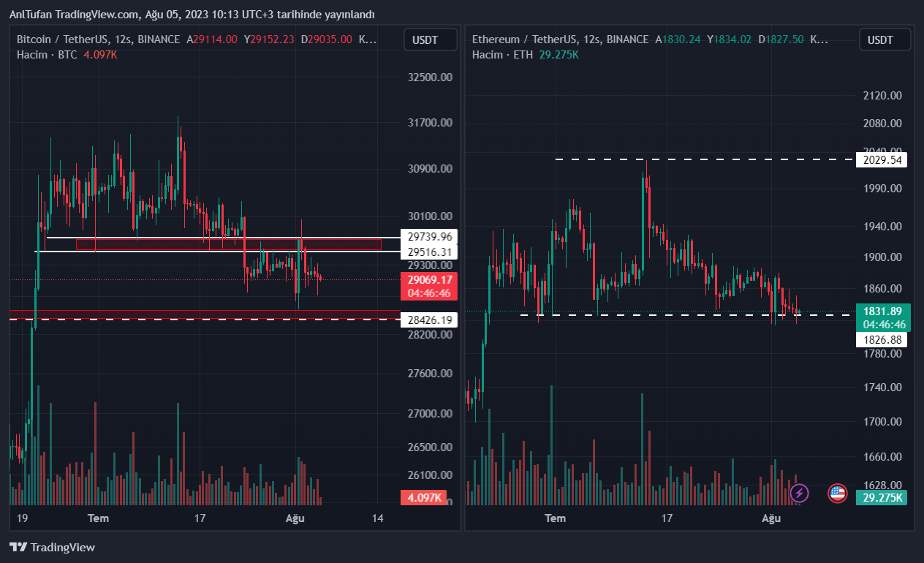Click the 27600.00 price axis label
This screenshot has height=563, width=924.
(x=430, y=374)
